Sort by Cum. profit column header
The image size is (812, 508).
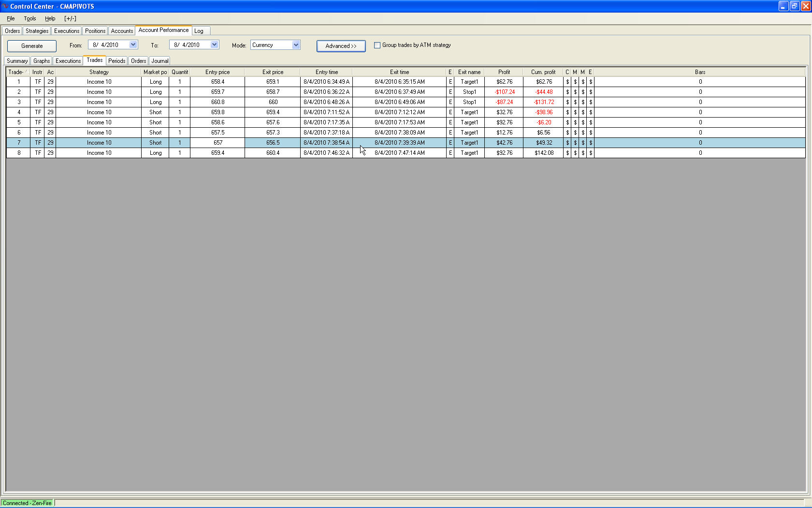544,72
